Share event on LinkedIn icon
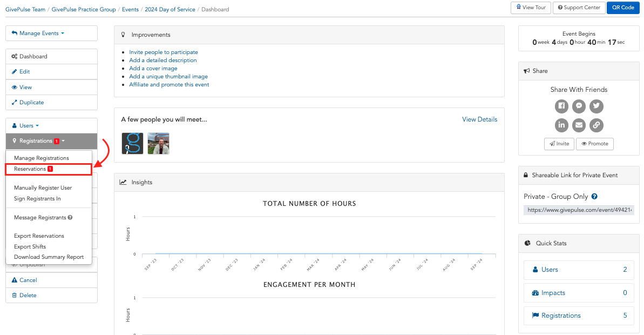This screenshot has height=335, width=644. (x=561, y=125)
